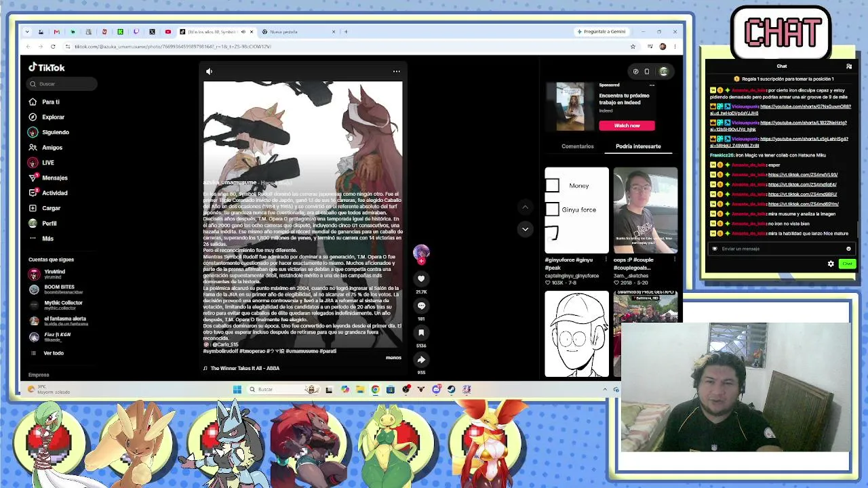868x488 pixels.
Task: Open the Money Ginyu force video thumbnail
Action: tap(577, 210)
